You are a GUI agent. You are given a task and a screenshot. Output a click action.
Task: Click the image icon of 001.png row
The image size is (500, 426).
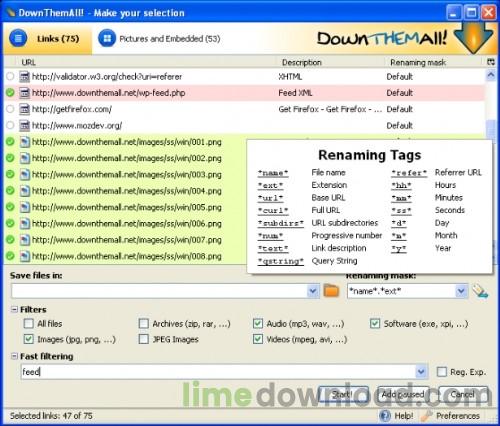click(24, 142)
